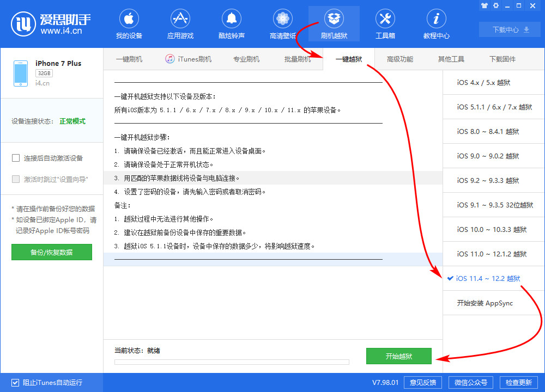Screen dimensions: 545x392
Task: Click the jailbreak progress bar
Action: (232, 362)
